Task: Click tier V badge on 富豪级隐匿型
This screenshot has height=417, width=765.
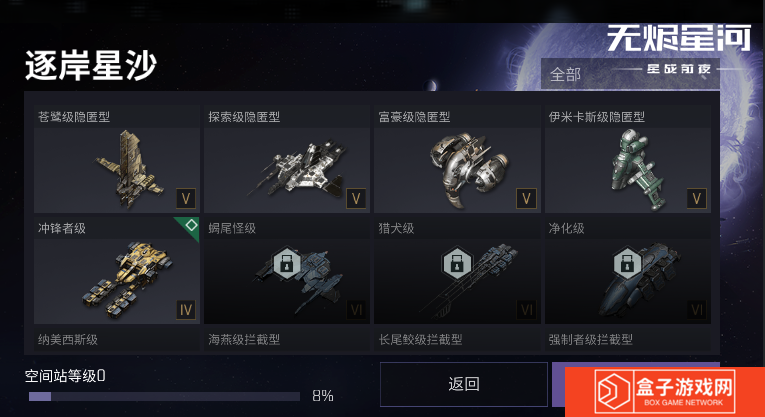Action: pyautogui.click(x=526, y=199)
